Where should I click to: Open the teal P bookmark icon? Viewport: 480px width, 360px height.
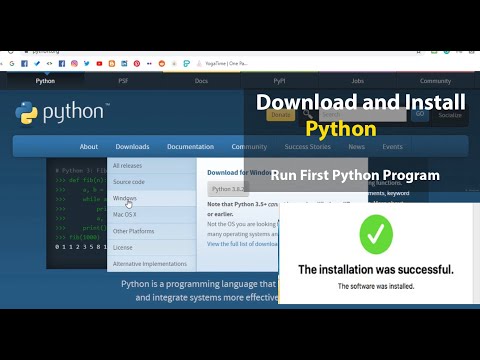tap(187, 63)
